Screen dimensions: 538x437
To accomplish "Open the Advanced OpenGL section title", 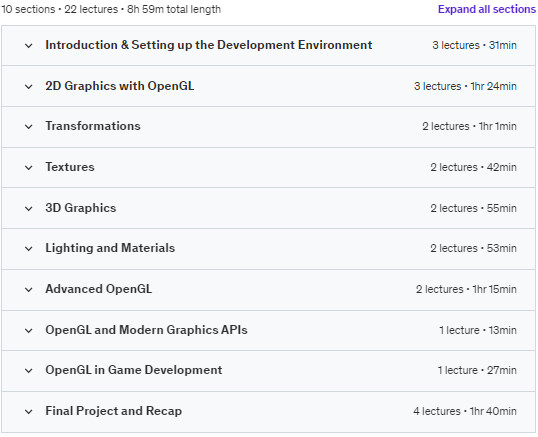I will coord(98,289).
